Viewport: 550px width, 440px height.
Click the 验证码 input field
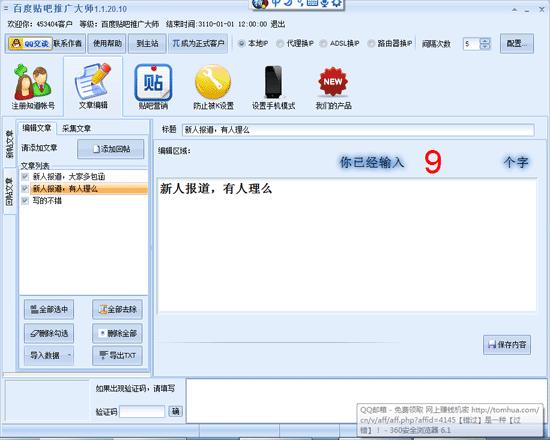(x=142, y=412)
